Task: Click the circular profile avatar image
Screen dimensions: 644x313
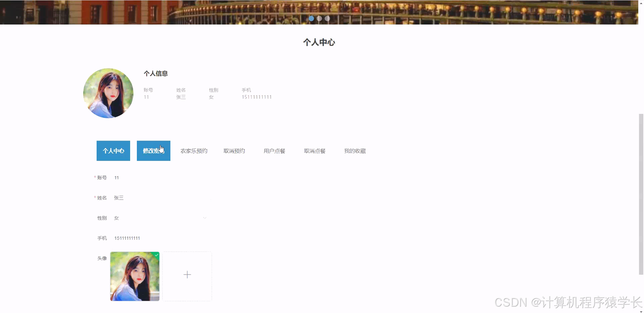Action: 108,93
